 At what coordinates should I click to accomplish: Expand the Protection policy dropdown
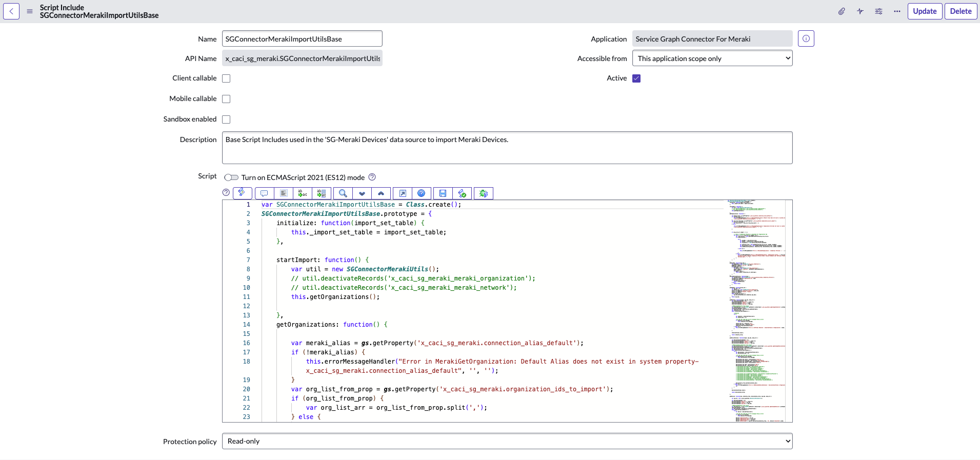507,441
